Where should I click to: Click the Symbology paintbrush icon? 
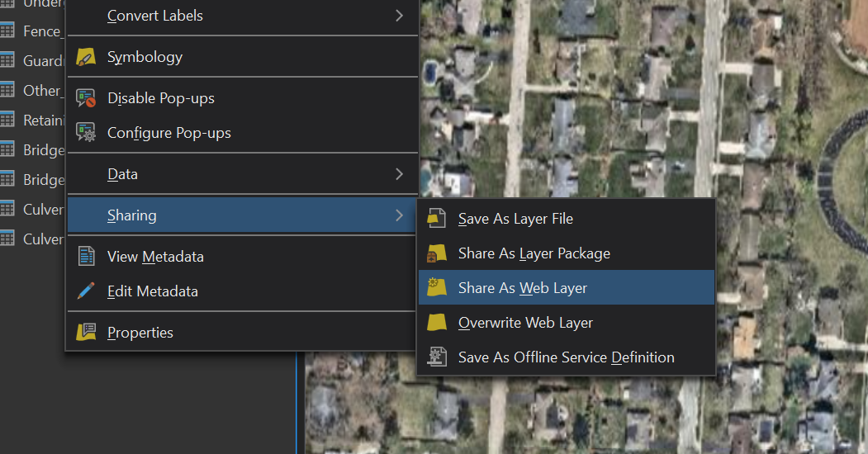86,57
